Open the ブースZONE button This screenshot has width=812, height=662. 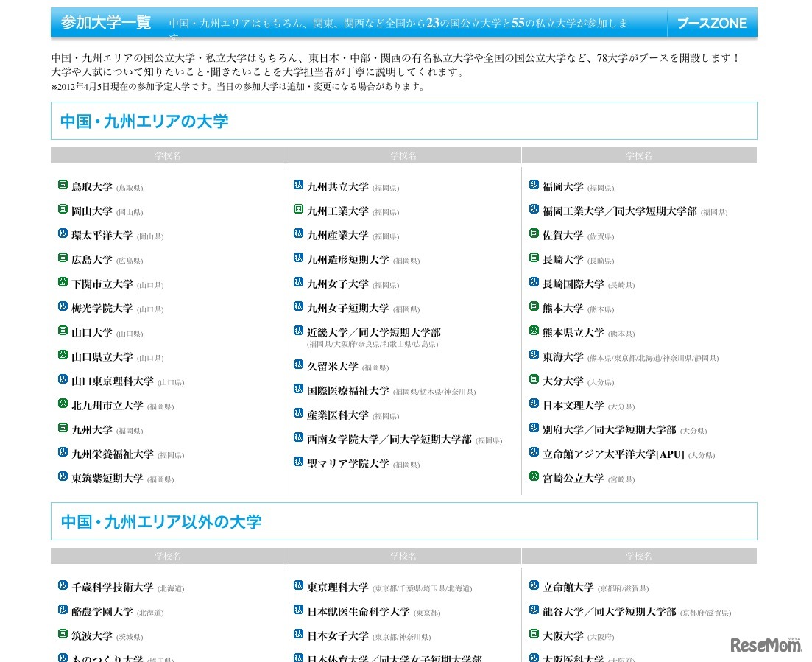pos(712,23)
